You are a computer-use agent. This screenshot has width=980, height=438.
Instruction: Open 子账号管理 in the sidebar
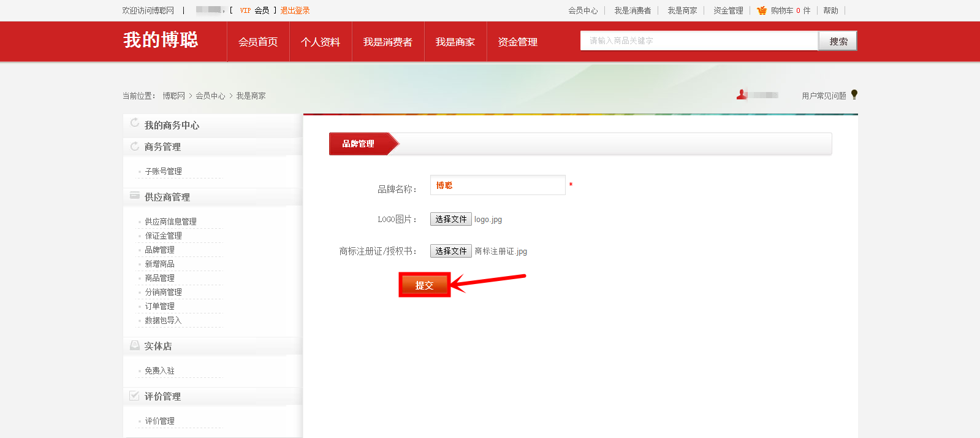(163, 171)
